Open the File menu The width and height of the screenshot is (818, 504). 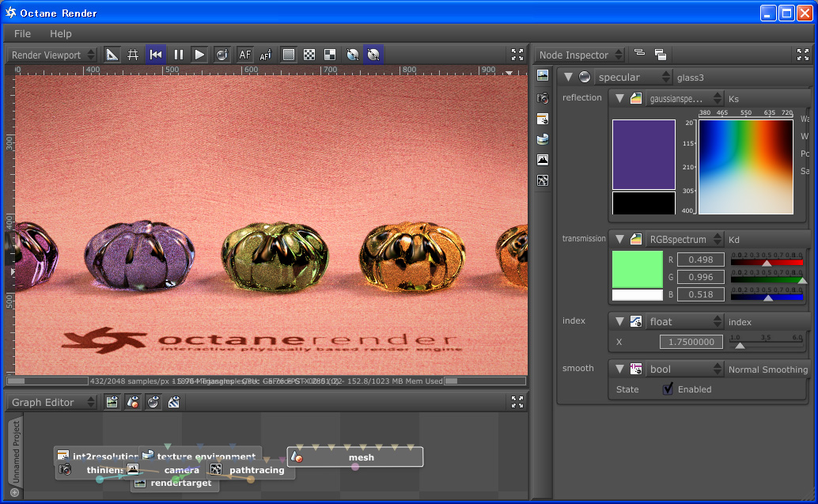pos(22,33)
